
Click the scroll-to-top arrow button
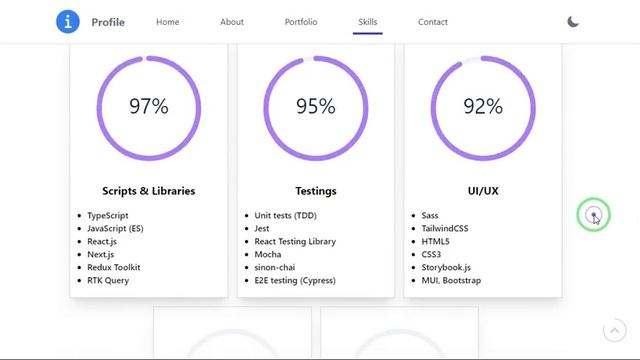click(x=614, y=331)
